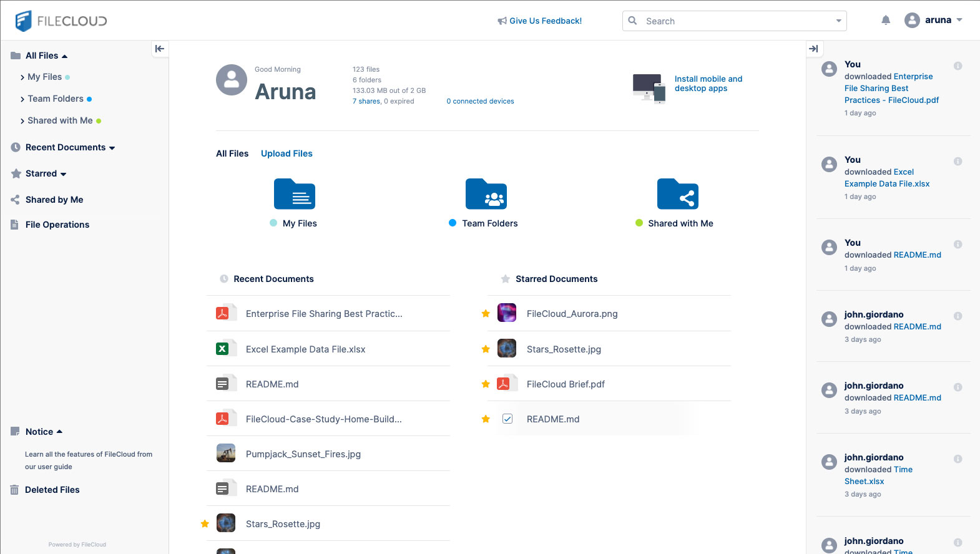Click the File Operations document icon

(x=14, y=225)
